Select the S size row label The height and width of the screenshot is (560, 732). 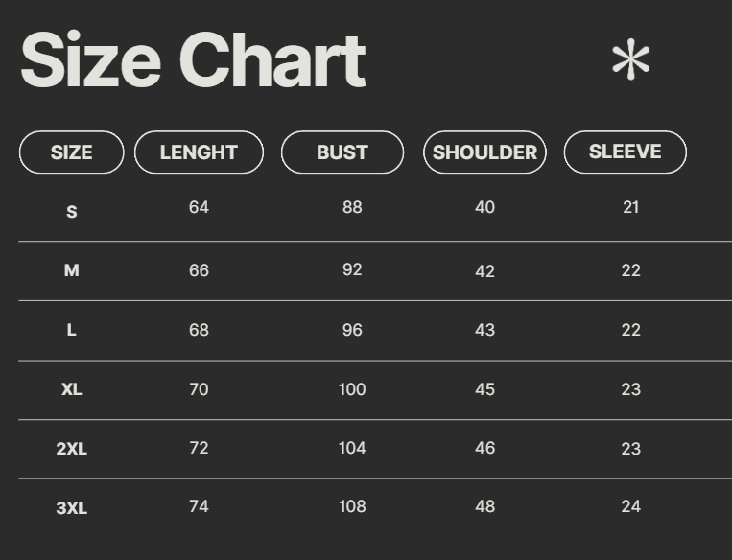coord(72,212)
